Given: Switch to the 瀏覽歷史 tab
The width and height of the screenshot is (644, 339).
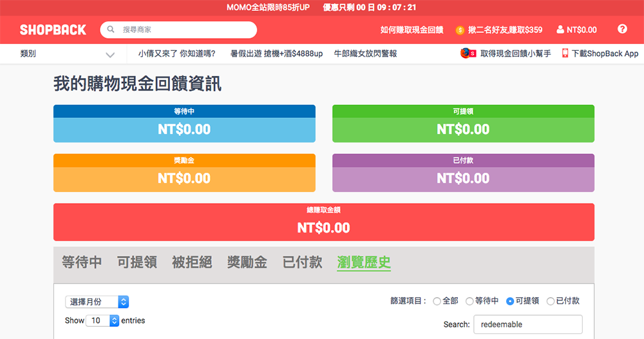Looking at the screenshot, I should (x=364, y=262).
